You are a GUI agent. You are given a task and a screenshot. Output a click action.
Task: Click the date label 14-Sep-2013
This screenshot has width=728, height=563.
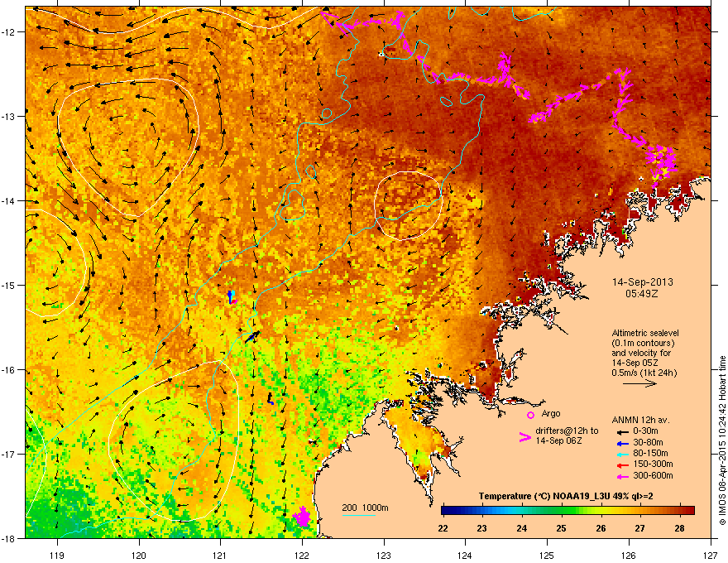click(x=643, y=282)
